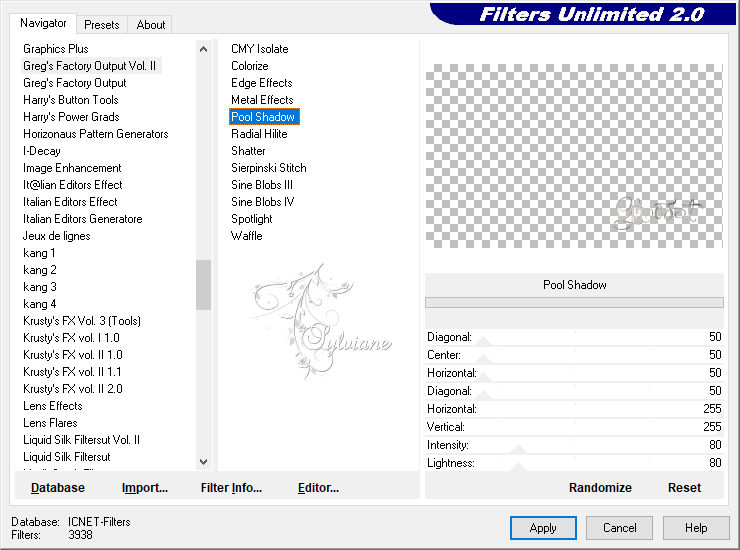The width and height of the screenshot is (740, 550).
Task: Choose the Sine Blobs III filter
Action: point(262,185)
